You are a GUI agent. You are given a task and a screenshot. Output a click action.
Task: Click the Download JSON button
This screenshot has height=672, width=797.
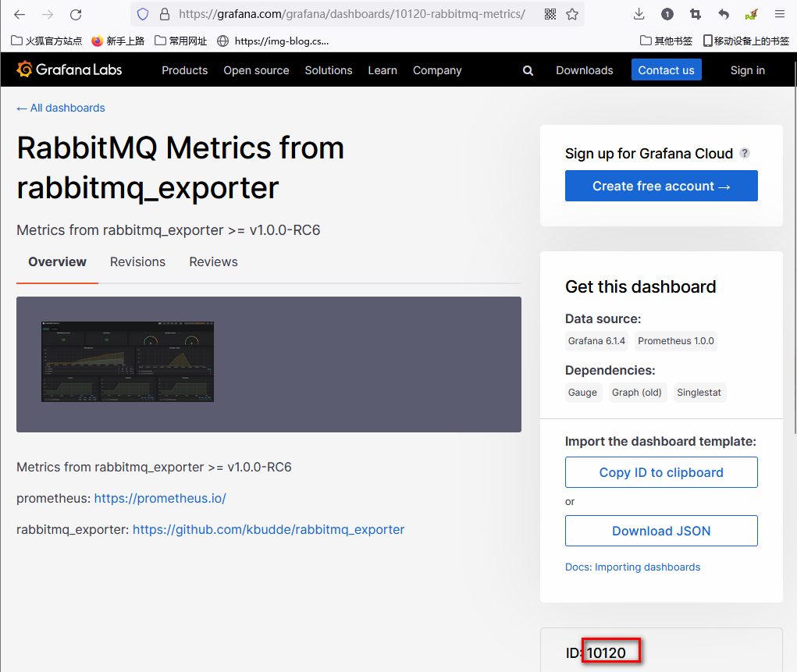pyautogui.click(x=661, y=532)
